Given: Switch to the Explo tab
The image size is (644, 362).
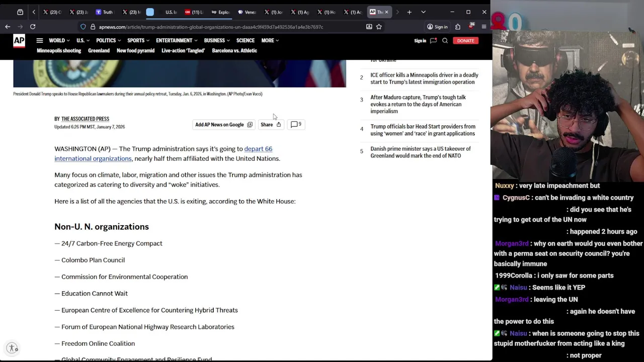Looking at the screenshot, I should pos(220,12).
